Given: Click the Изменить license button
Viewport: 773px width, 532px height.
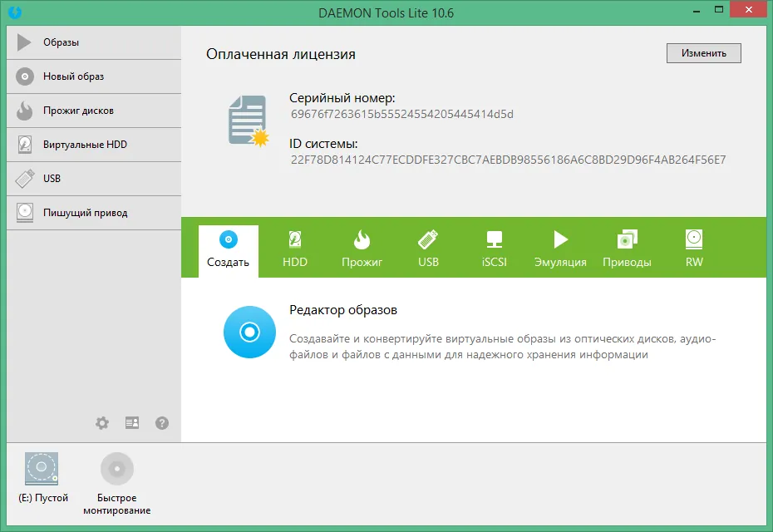Looking at the screenshot, I should pyautogui.click(x=703, y=53).
